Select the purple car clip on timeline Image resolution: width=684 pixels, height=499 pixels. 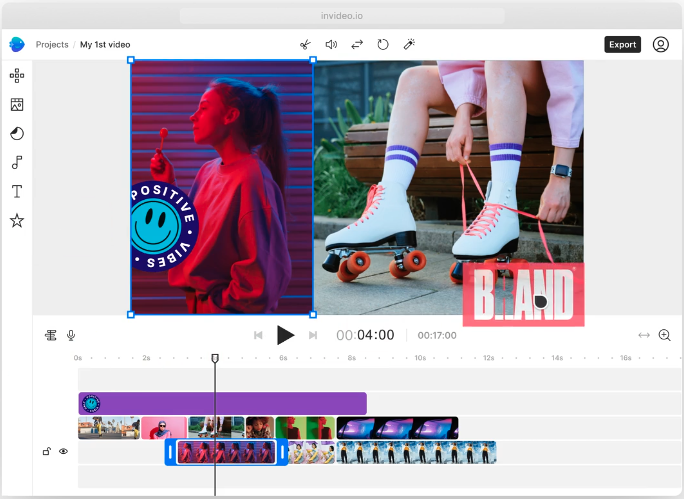coord(397,428)
